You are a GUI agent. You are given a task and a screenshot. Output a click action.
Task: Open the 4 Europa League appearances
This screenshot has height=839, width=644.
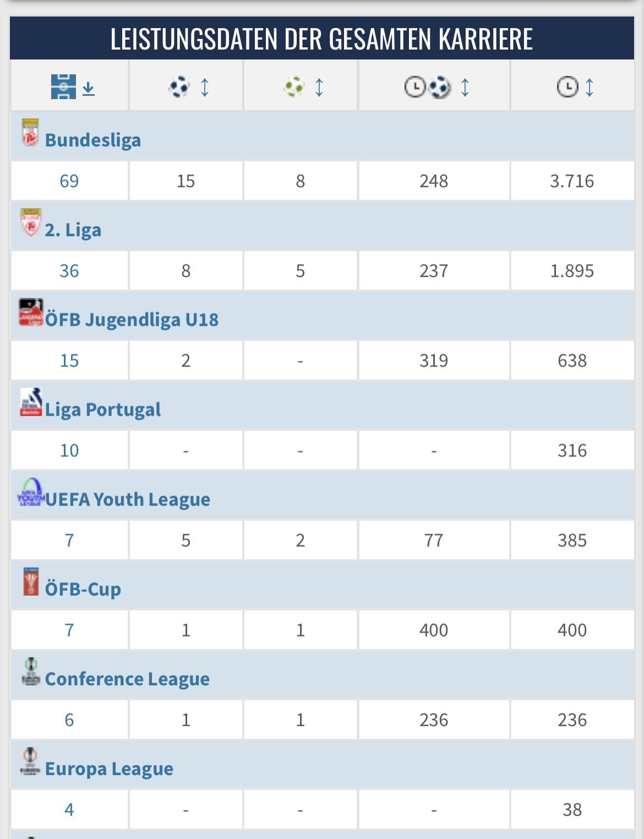(x=69, y=810)
